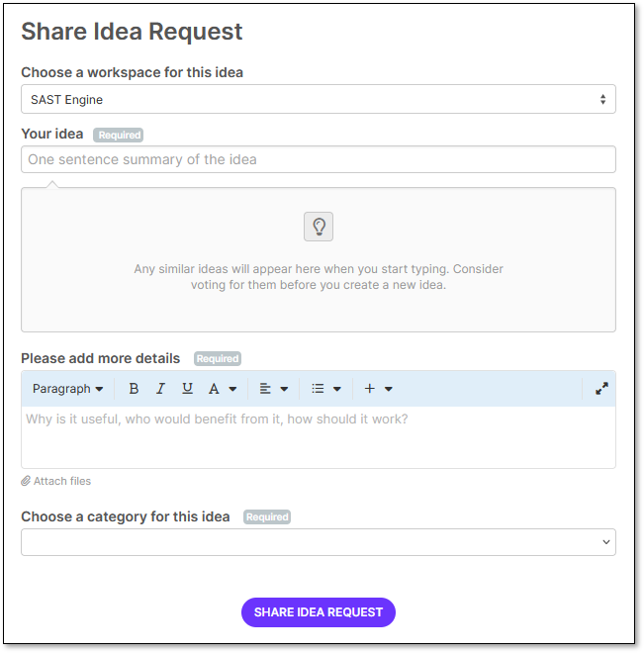Expand the editor to fullscreen
Screen dimensions: 644x653
click(601, 389)
